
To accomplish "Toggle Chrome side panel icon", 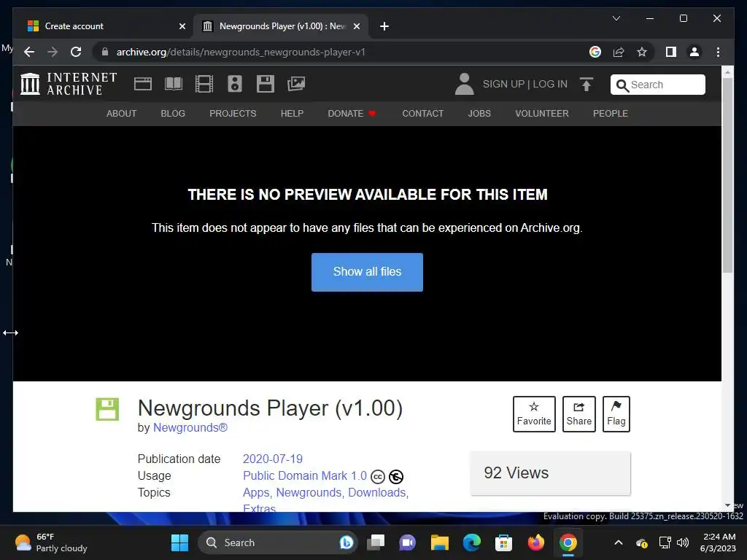I will pyautogui.click(x=671, y=52).
